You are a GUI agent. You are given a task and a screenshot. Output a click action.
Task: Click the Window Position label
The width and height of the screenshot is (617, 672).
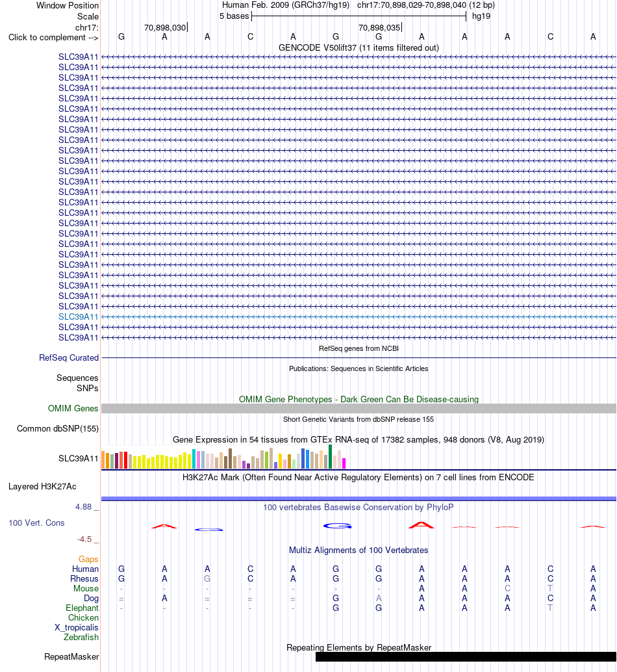pyautogui.click(x=68, y=5)
